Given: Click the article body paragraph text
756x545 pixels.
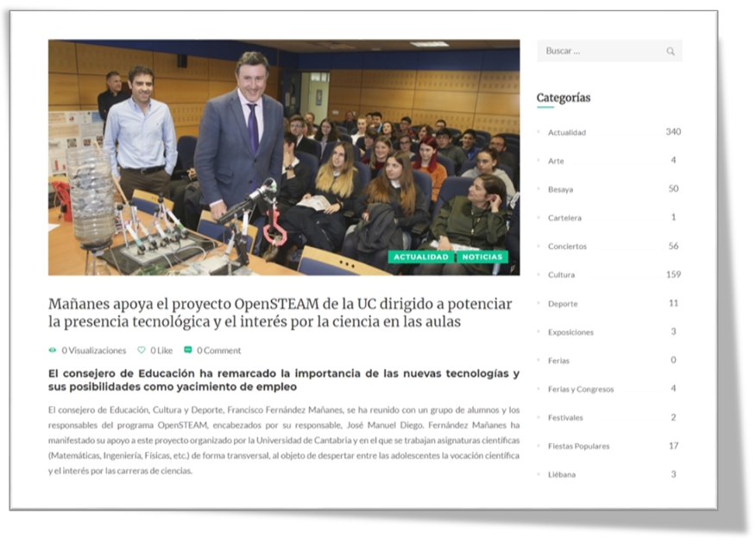Looking at the screenshot, I should (x=284, y=440).
